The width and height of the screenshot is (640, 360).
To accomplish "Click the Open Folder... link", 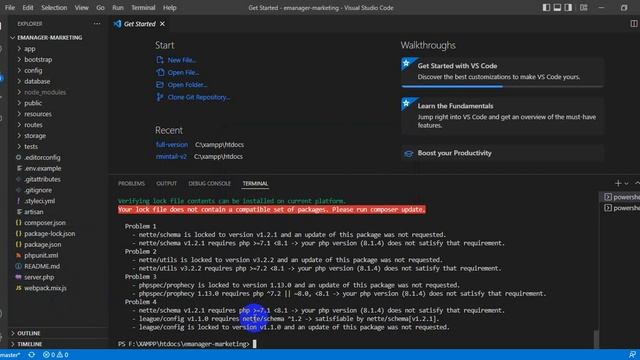I will [187, 85].
